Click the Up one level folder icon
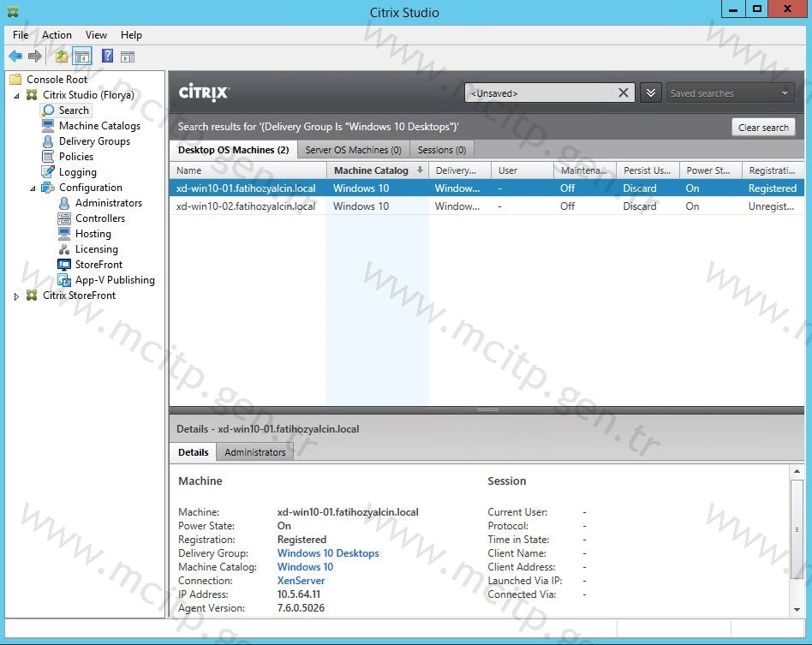812x645 pixels. pos(62,56)
